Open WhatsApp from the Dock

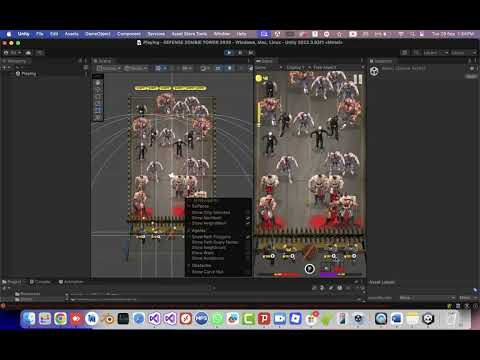coord(217,319)
